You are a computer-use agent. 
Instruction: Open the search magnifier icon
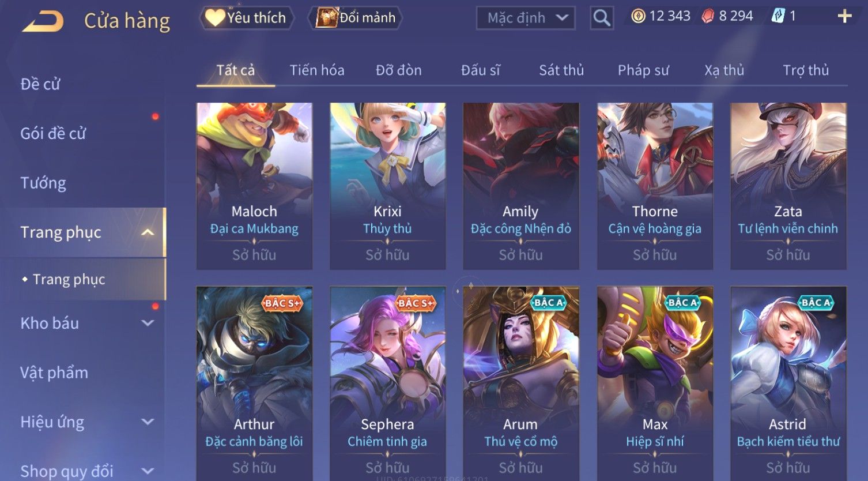[x=601, y=18]
